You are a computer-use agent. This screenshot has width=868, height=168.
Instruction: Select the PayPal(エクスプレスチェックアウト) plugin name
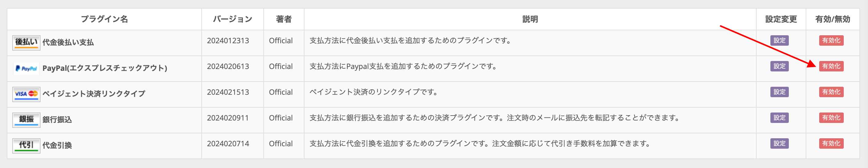tap(105, 68)
